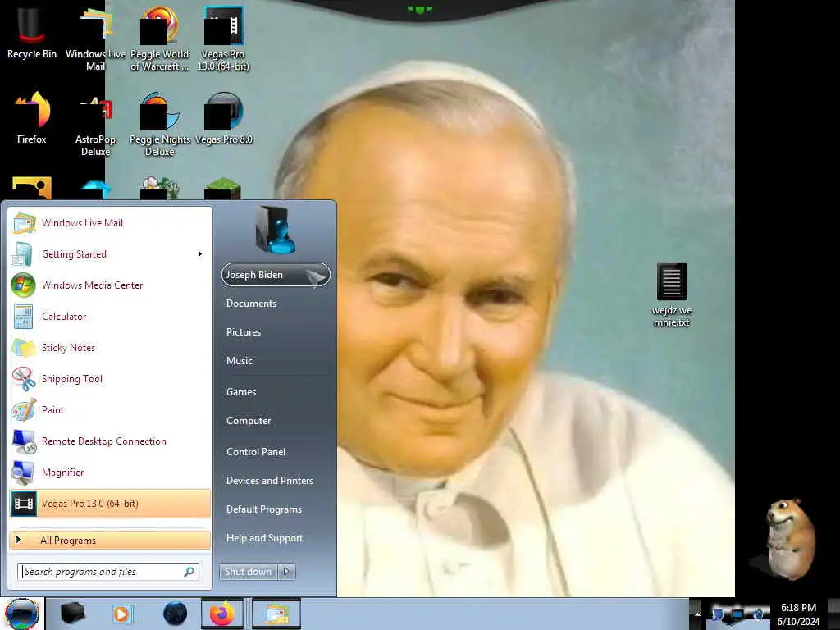Screen dimensions: 840x630
Task: Expand All Programs list
Action: 111,540
